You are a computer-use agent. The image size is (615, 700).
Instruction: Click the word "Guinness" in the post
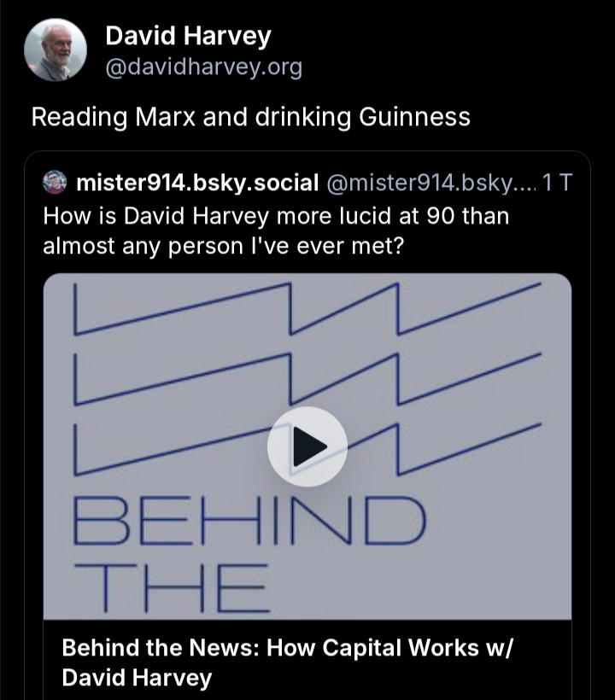click(x=413, y=116)
